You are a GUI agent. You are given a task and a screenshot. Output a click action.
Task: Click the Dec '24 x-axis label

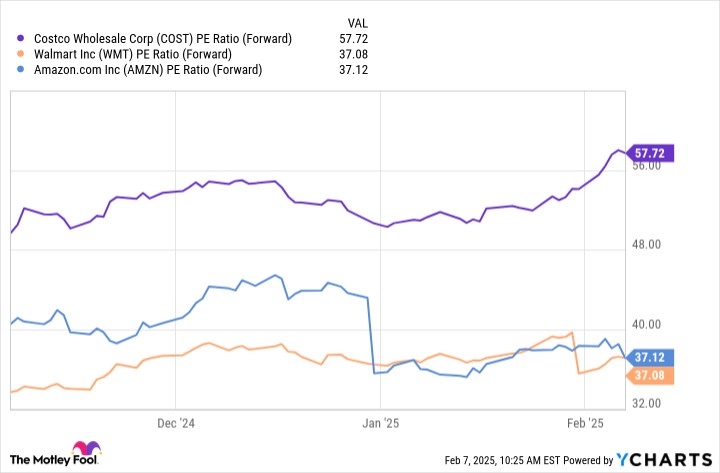point(178,423)
